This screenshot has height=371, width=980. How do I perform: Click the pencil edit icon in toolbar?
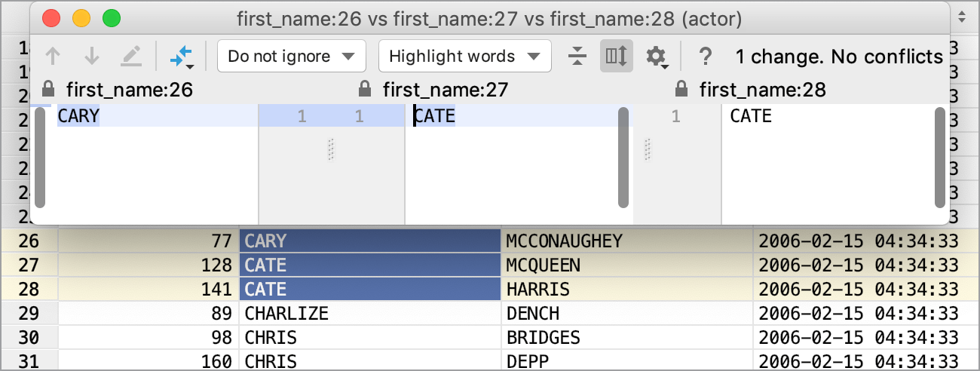point(131,56)
